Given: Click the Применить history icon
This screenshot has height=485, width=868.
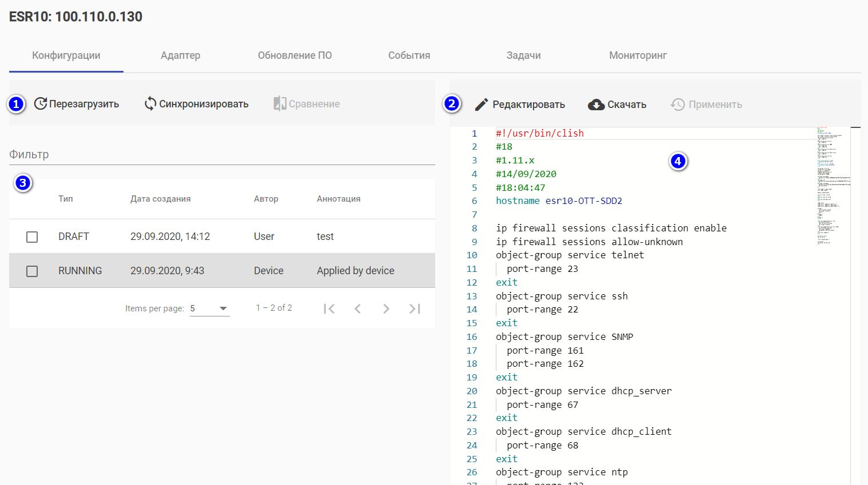Looking at the screenshot, I should click(x=678, y=105).
